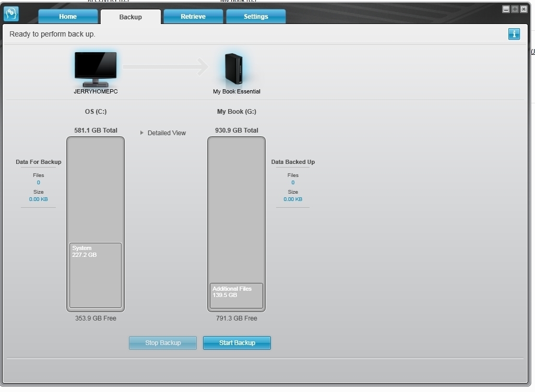Click the Data Backed Up heading
Screen dimensions: 535x392
(293, 162)
